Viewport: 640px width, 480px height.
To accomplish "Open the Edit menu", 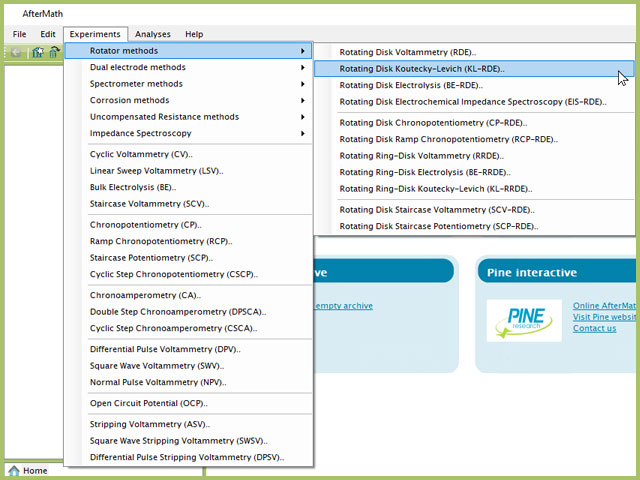I will click(x=48, y=34).
